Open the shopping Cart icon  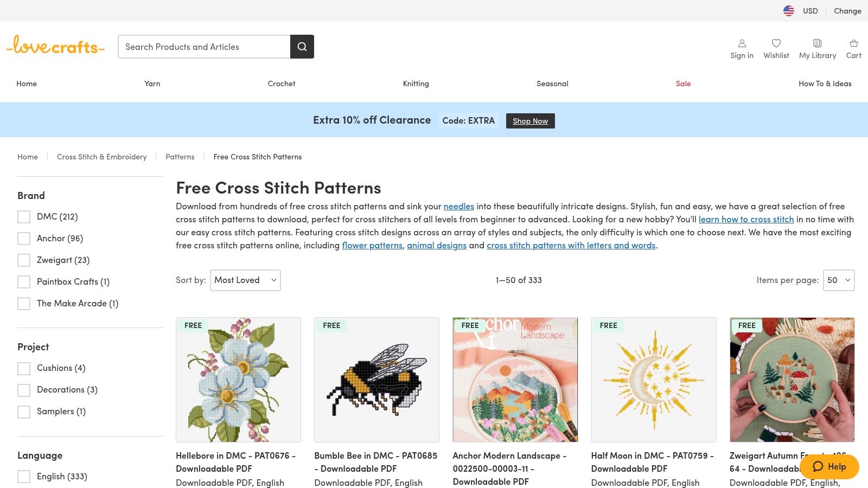pyautogui.click(x=853, y=43)
